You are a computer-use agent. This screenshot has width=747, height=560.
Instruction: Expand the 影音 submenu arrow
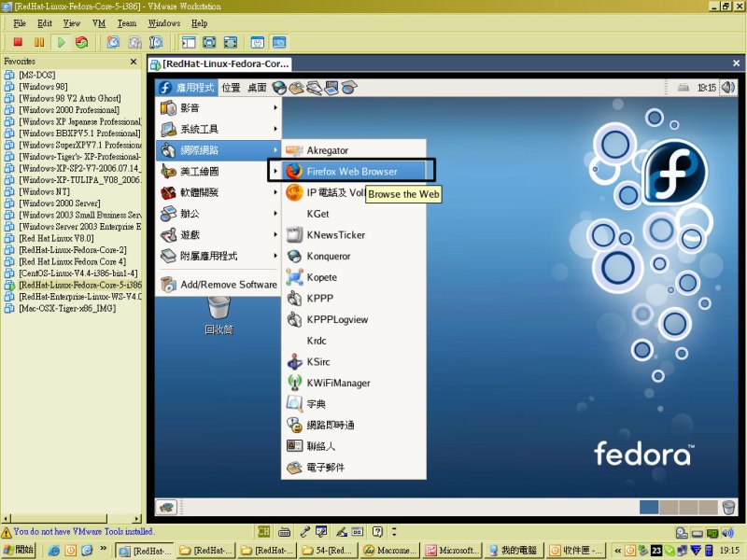point(275,108)
